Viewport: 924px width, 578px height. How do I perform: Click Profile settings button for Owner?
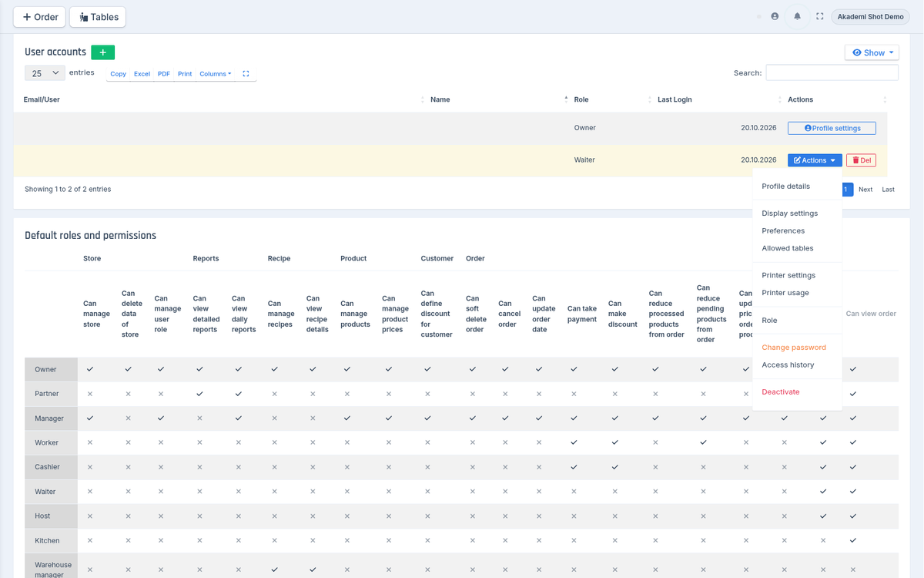[x=832, y=128]
